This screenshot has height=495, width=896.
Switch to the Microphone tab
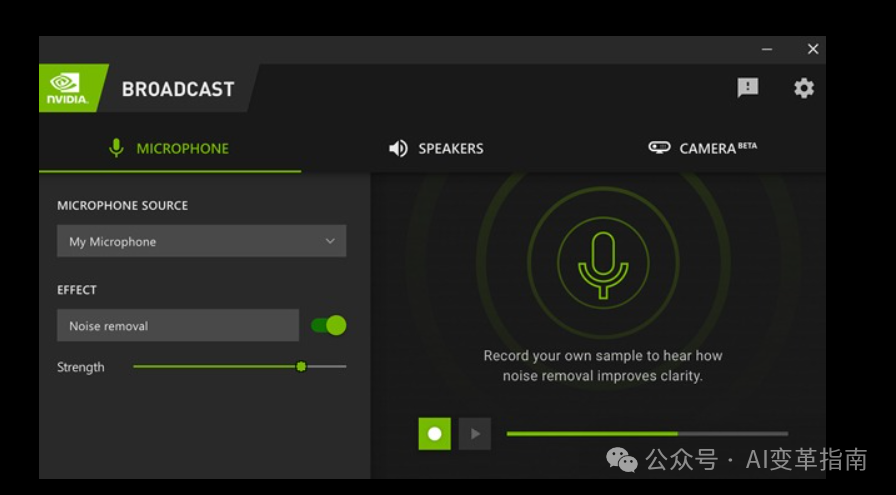pyautogui.click(x=169, y=149)
